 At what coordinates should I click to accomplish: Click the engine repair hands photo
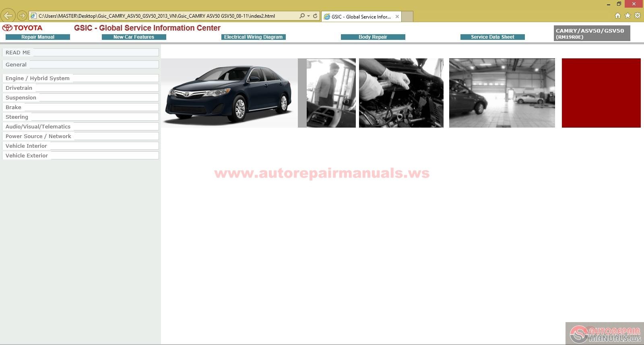[x=401, y=93]
